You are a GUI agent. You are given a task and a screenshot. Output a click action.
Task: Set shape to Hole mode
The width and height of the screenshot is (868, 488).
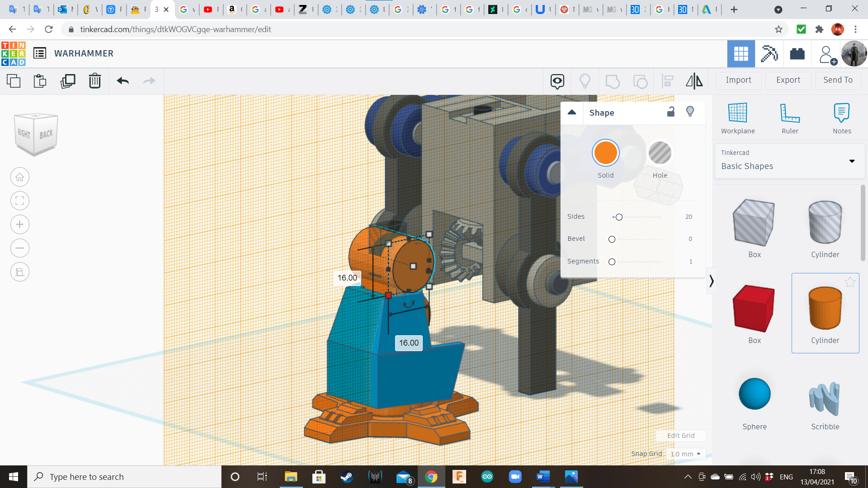(x=660, y=154)
